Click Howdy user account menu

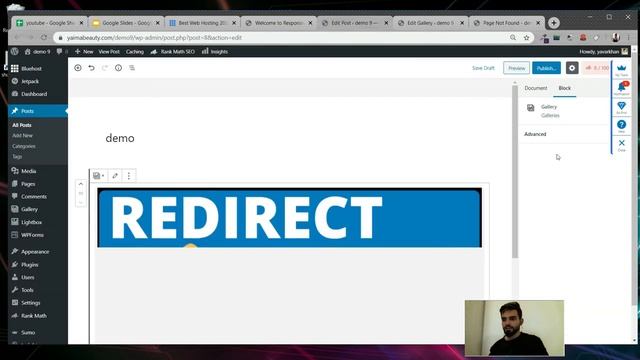coord(603,51)
